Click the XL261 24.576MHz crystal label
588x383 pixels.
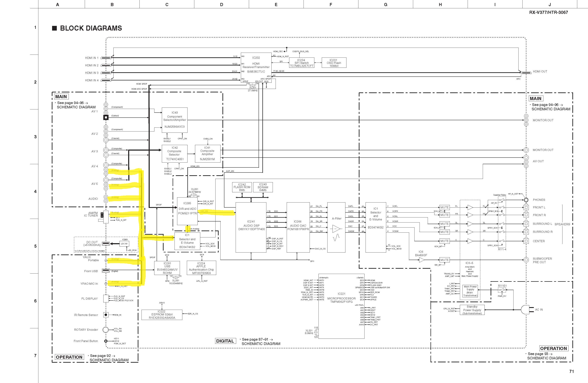(195, 191)
